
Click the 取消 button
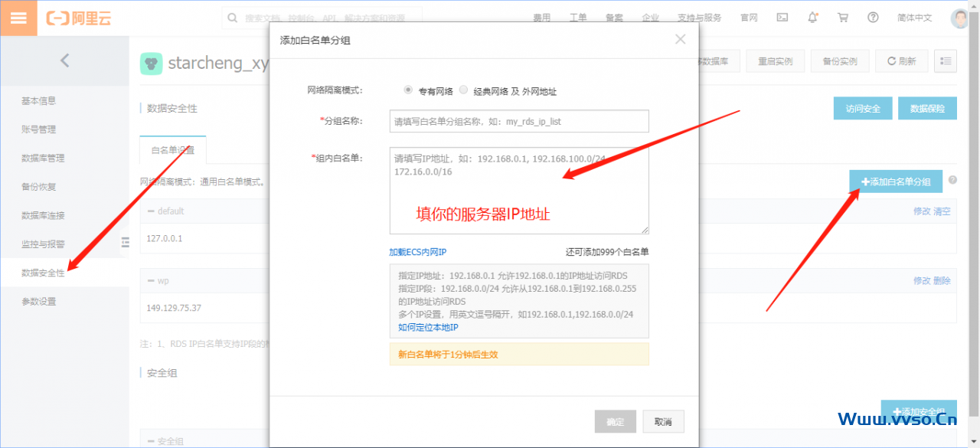[662, 422]
